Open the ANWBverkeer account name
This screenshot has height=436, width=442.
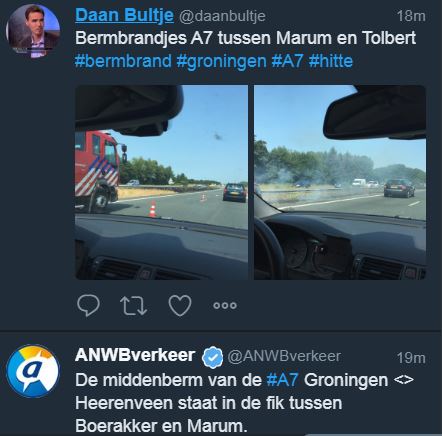135,355
